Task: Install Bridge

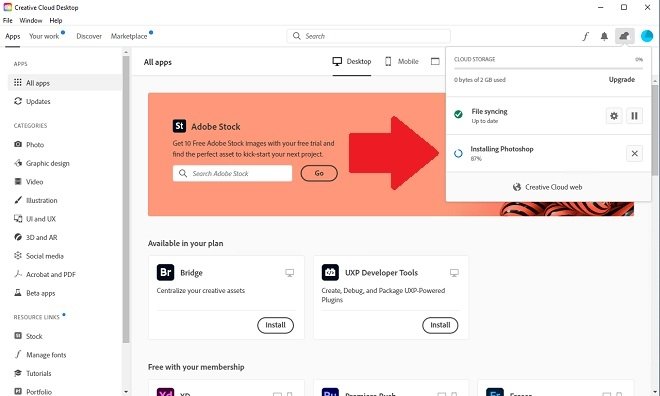Action: (x=275, y=325)
